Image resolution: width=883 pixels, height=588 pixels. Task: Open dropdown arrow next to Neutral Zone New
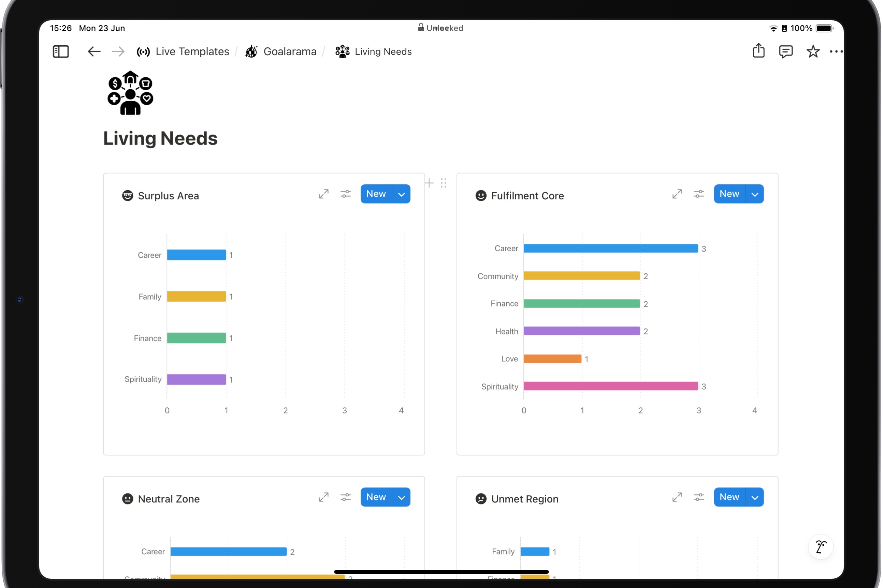point(401,497)
